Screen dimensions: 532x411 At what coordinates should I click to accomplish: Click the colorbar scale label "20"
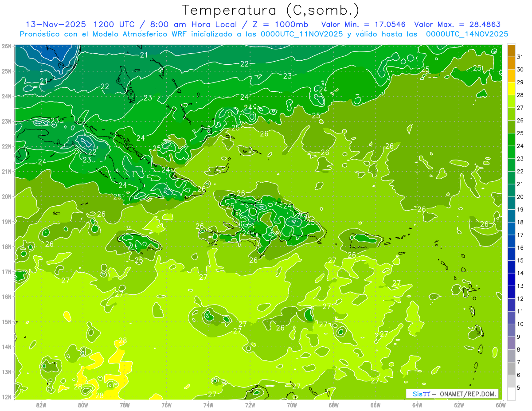click(x=520, y=197)
